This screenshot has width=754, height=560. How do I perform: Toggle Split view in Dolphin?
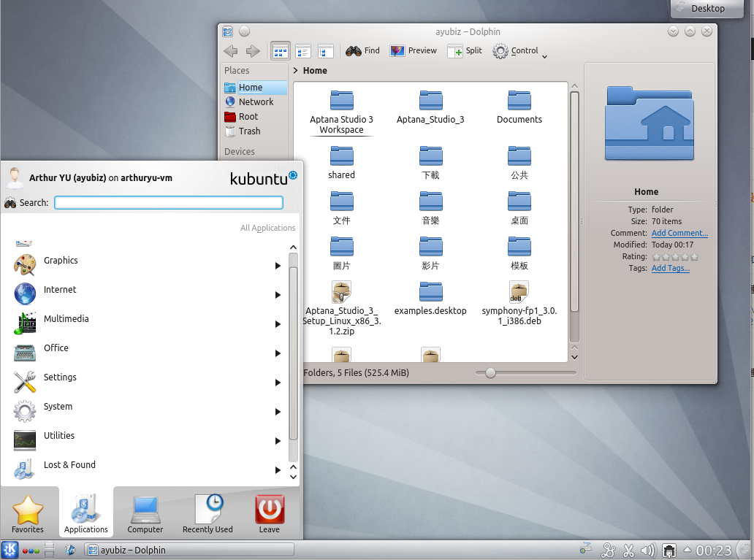click(x=464, y=51)
